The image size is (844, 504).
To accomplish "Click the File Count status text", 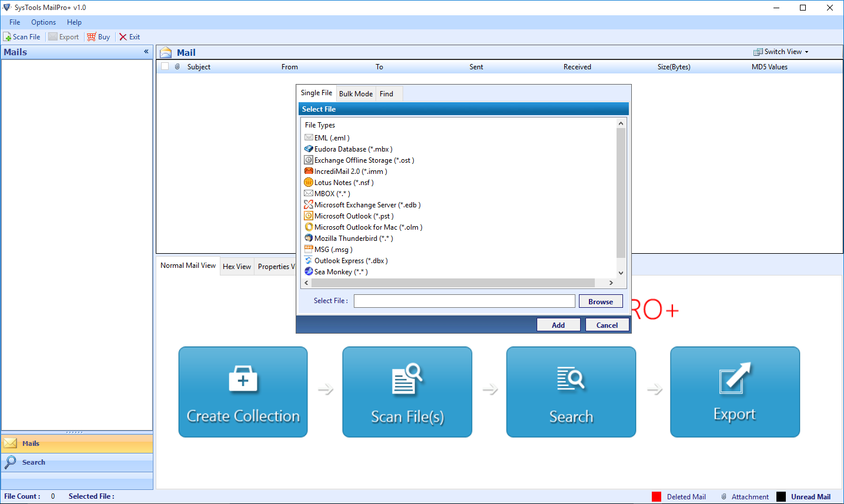I will click(x=22, y=496).
